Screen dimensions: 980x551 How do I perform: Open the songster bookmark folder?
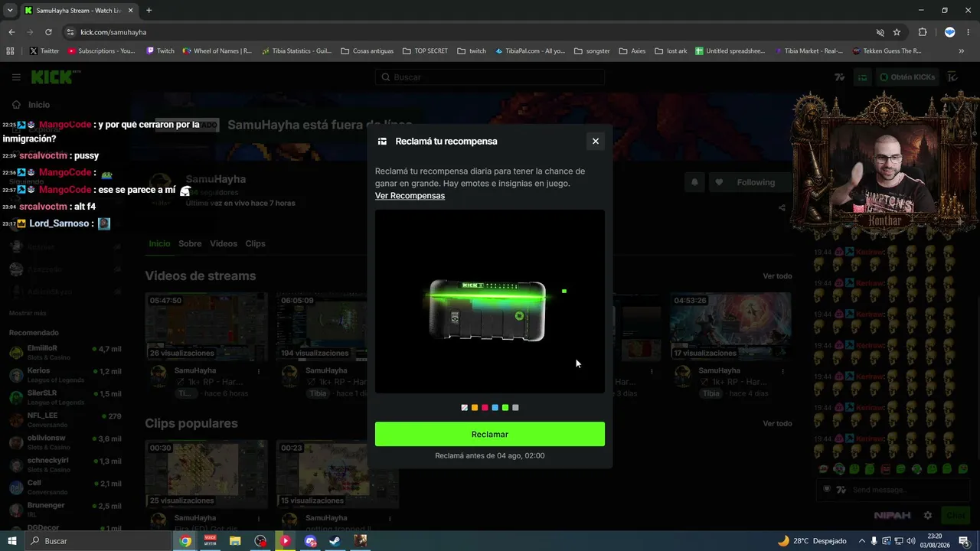pyautogui.click(x=592, y=51)
